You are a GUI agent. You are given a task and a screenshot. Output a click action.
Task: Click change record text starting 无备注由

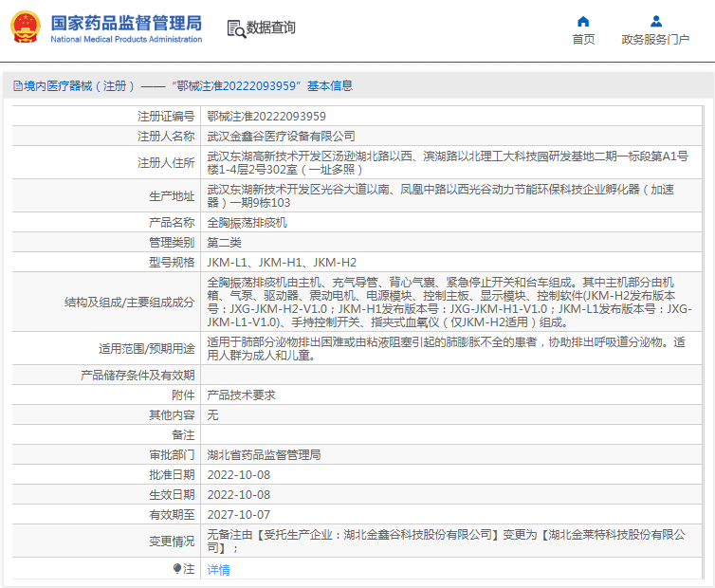pyautogui.click(x=446, y=541)
